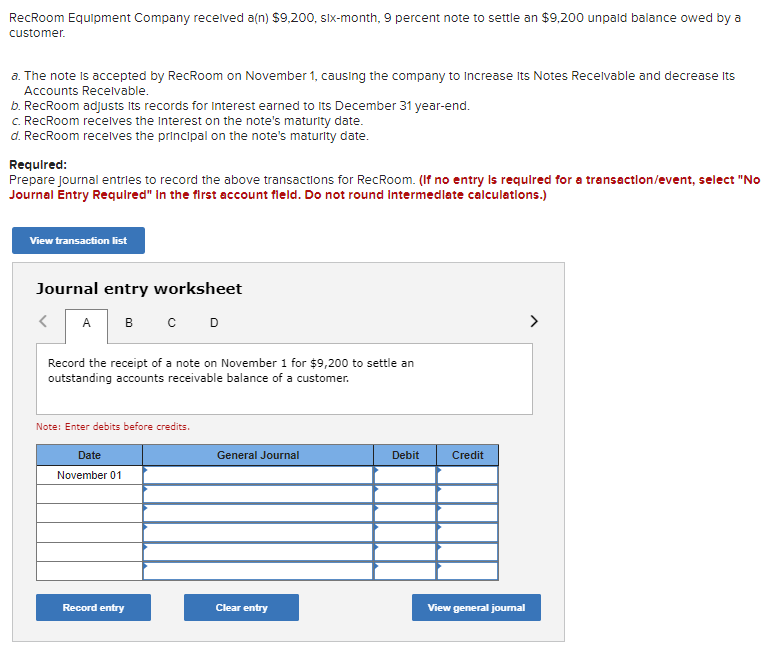Select worksheet tab A
The width and height of the screenshot is (766, 655).
click(86, 323)
